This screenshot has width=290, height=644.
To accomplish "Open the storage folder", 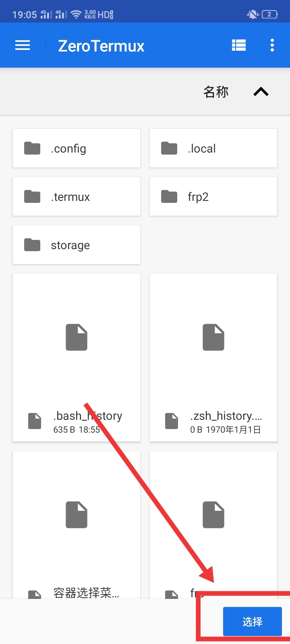I will [x=77, y=245].
